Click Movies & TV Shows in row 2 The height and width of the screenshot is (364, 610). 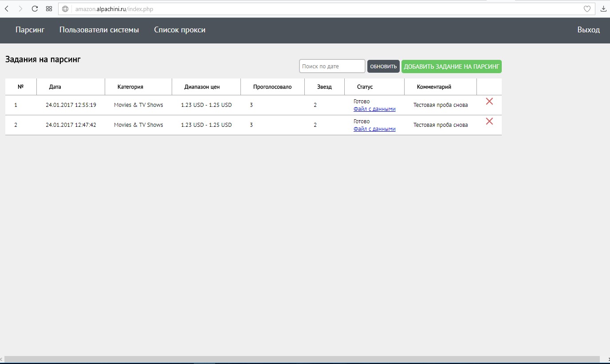(x=138, y=125)
